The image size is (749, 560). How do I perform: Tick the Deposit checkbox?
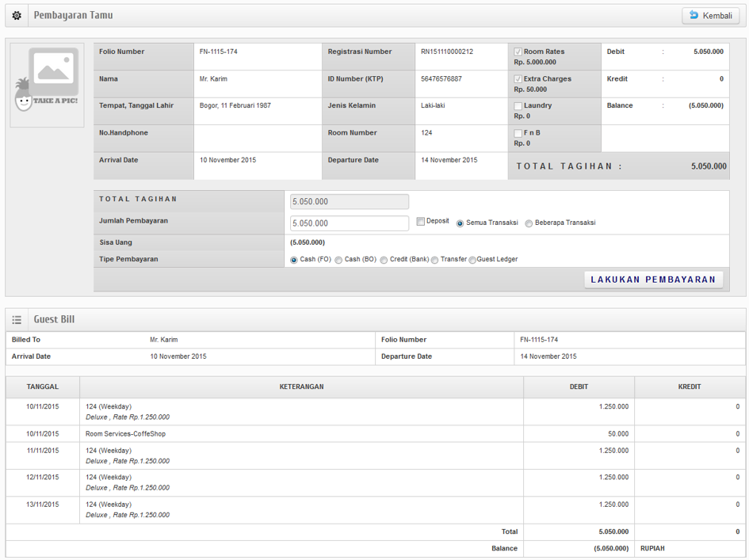pos(421,222)
